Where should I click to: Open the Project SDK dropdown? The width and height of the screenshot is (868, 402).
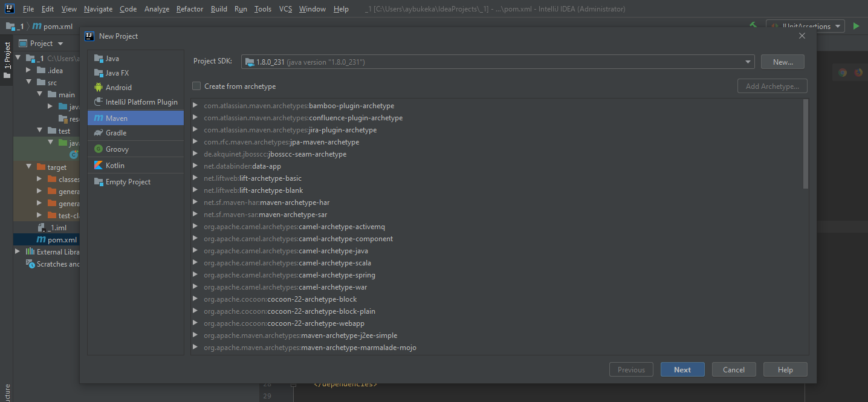(498, 62)
